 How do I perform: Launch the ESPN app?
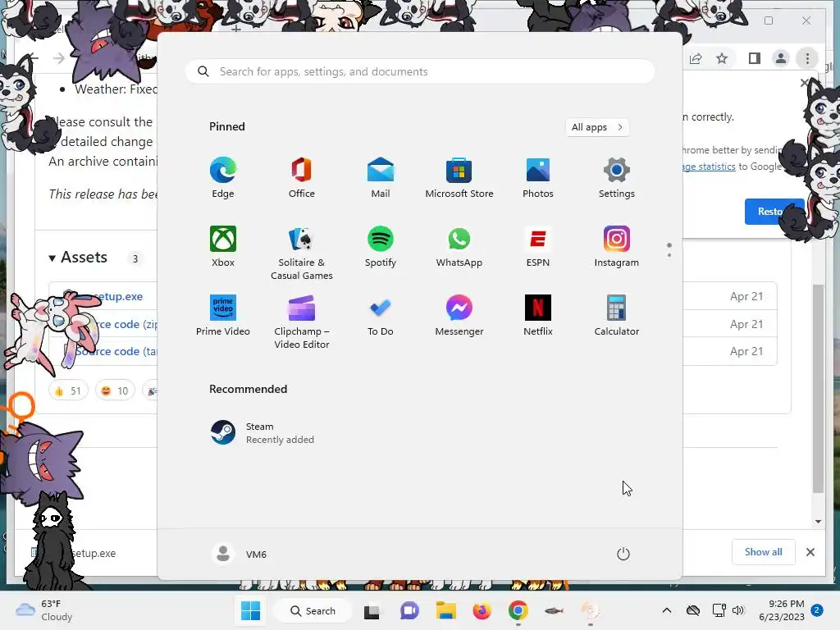pyautogui.click(x=538, y=246)
